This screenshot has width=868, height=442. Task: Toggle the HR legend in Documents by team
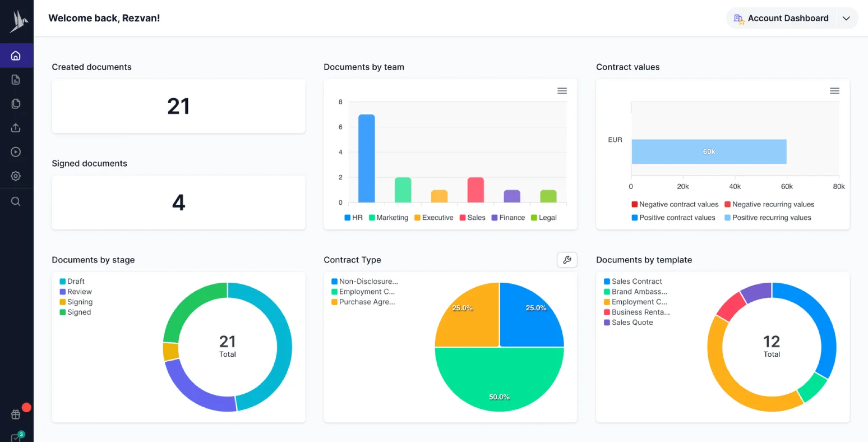point(353,218)
